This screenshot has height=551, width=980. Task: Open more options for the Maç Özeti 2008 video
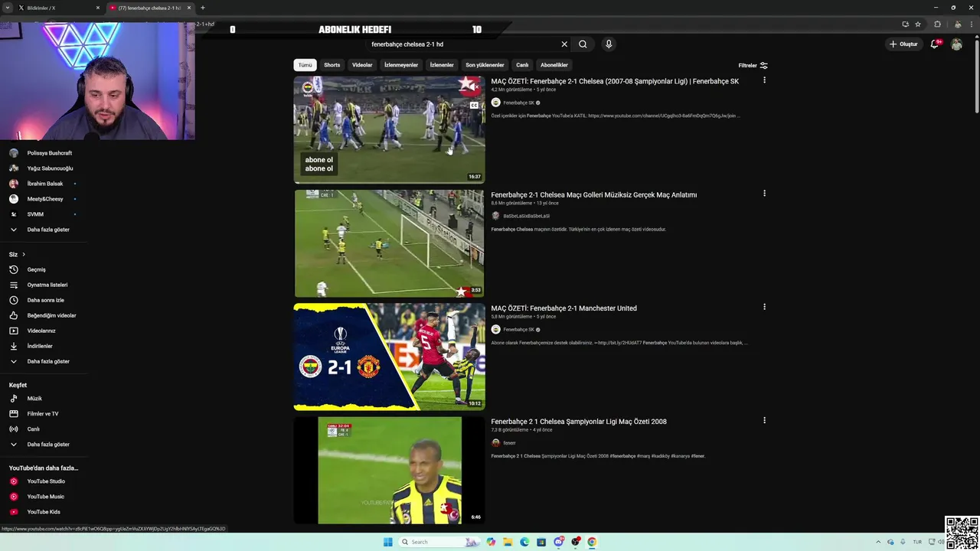764,420
